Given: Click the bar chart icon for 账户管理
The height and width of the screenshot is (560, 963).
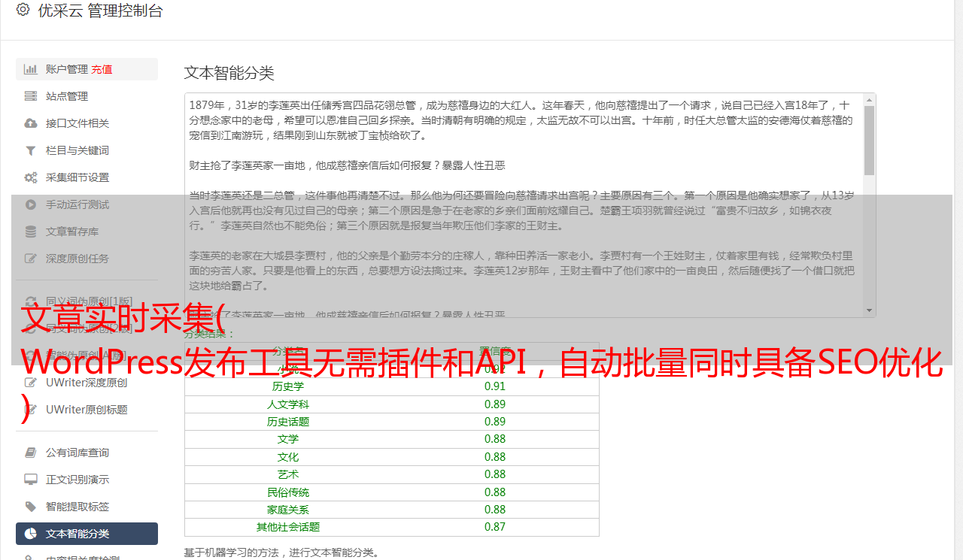Looking at the screenshot, I should click(31, 69).
